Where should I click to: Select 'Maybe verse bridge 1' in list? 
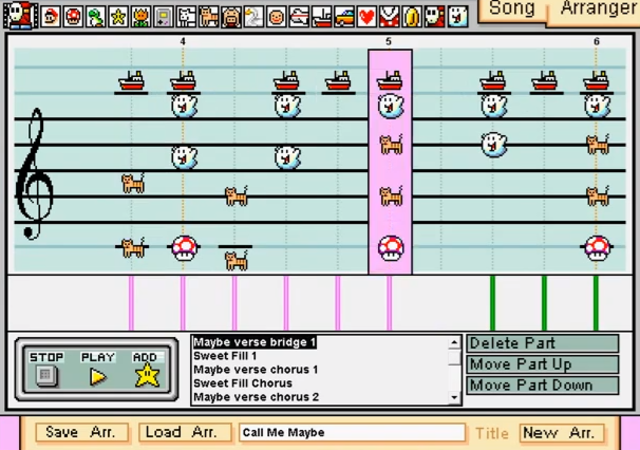pos(255,342)
